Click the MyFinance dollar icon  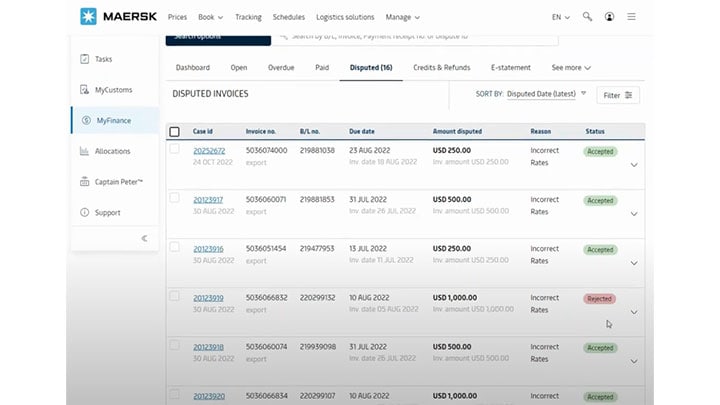(x=86, y=120)
